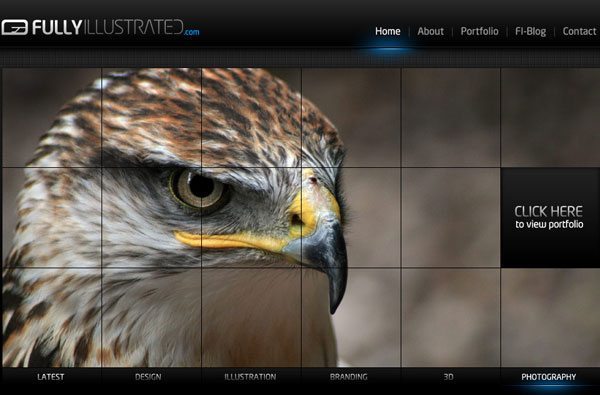Screen dimensions: 600x395
Task: Click the Fully Illustrated logo icon
Action: click(x=15, y=28)
